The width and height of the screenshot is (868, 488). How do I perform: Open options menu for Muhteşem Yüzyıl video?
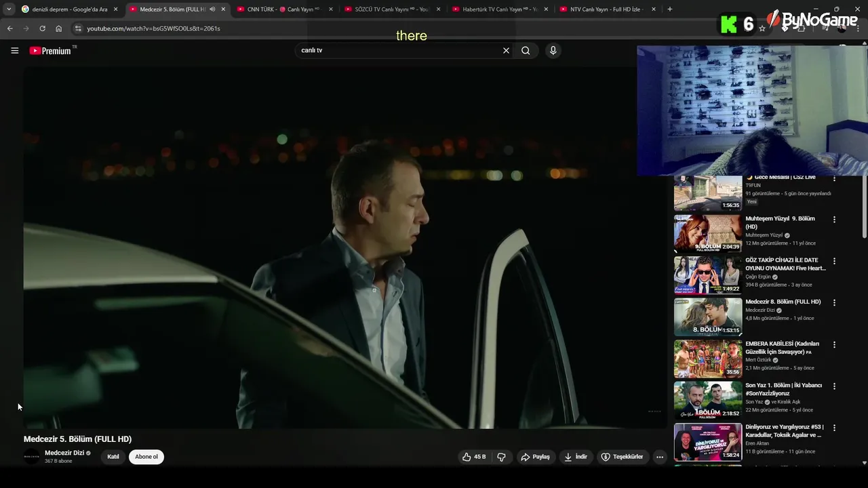835,220
